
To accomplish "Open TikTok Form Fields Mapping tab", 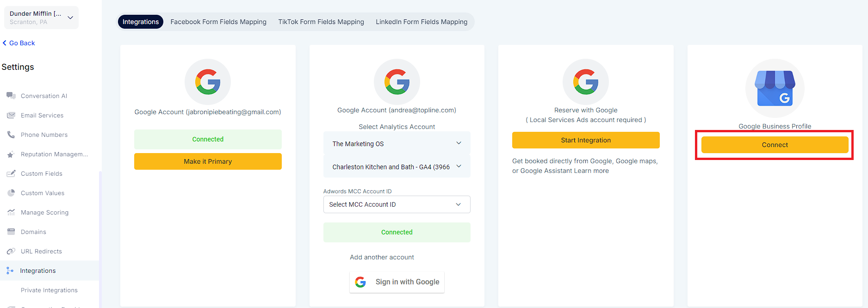I will coord(321,22).
